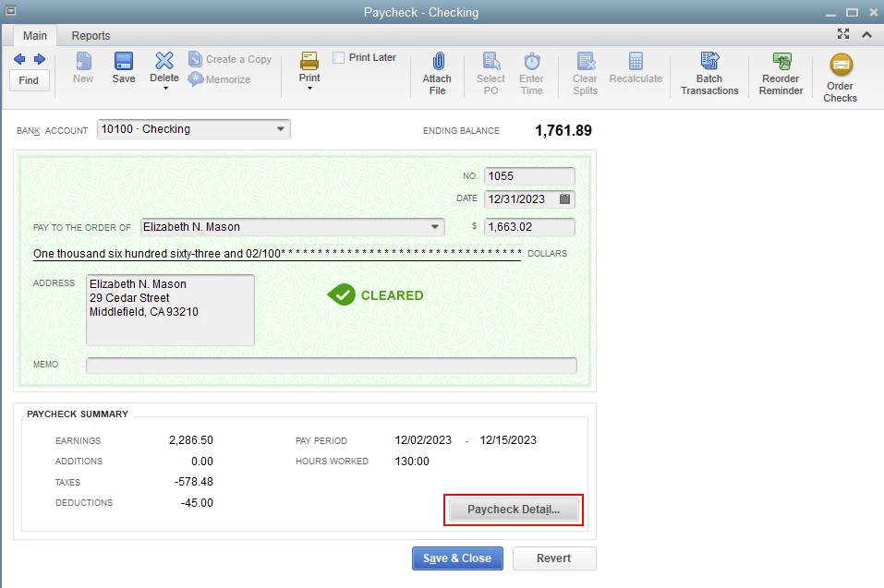Click the Order Checks icon
884x588 pixels.
[x=842, y=65]
